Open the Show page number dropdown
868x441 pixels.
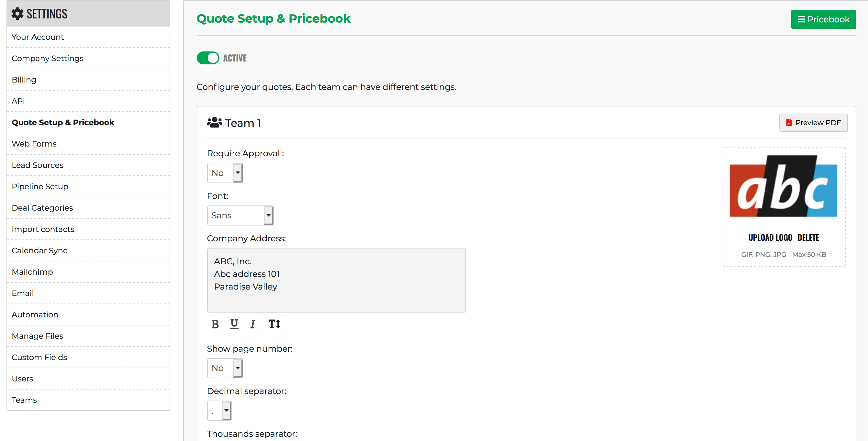click(x=225, y=368)
